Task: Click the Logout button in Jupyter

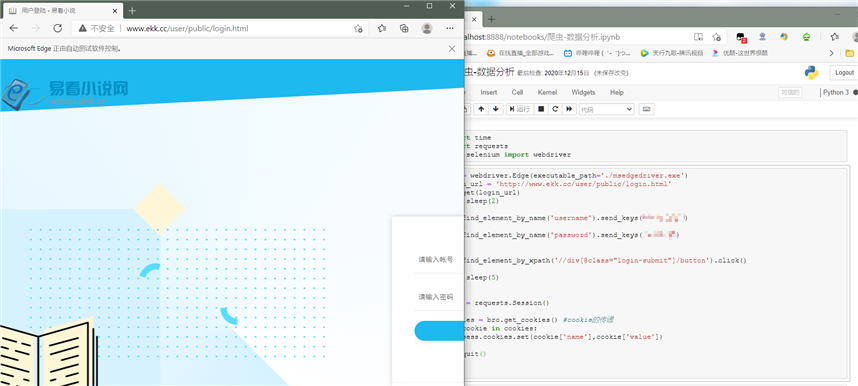Action: tap(844, 73)
